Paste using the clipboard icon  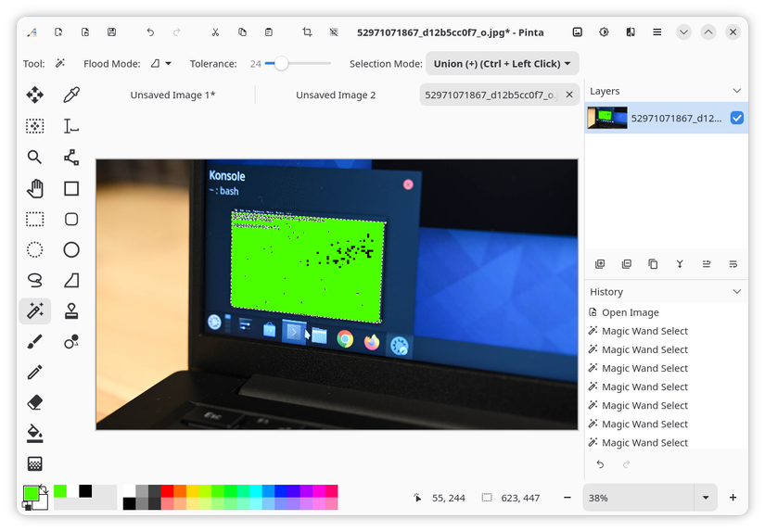[268, 32]
